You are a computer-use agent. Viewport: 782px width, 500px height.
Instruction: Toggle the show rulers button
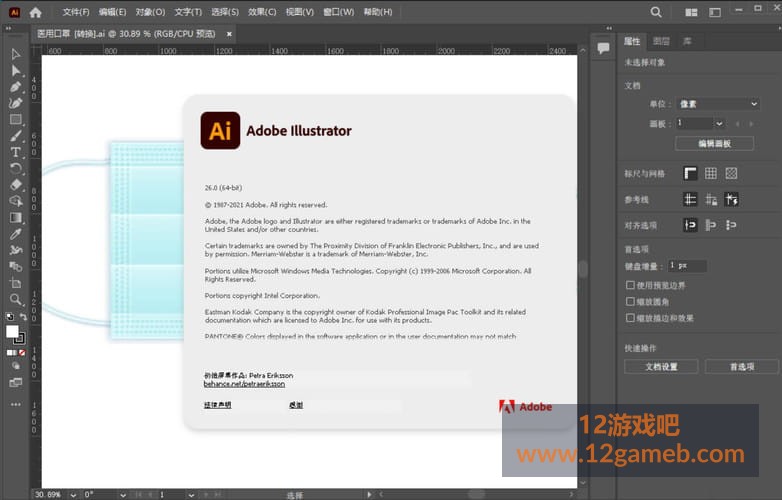pyautogui.click(x=690, y=173)
